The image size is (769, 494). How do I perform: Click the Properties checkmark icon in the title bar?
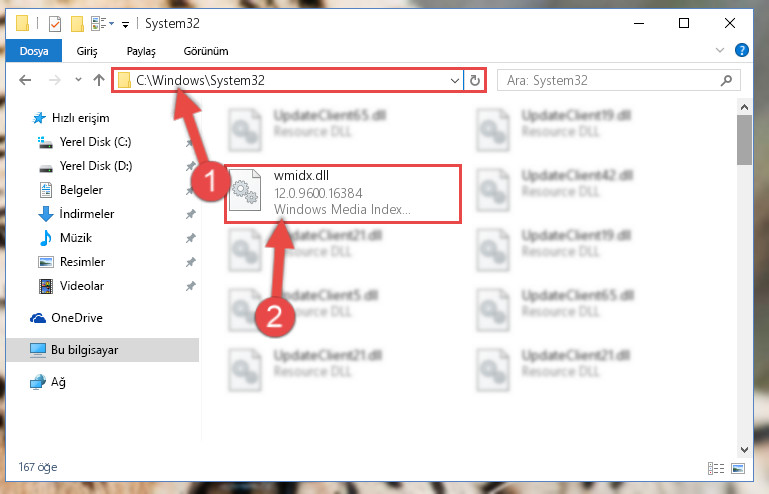tap(55, 24)
